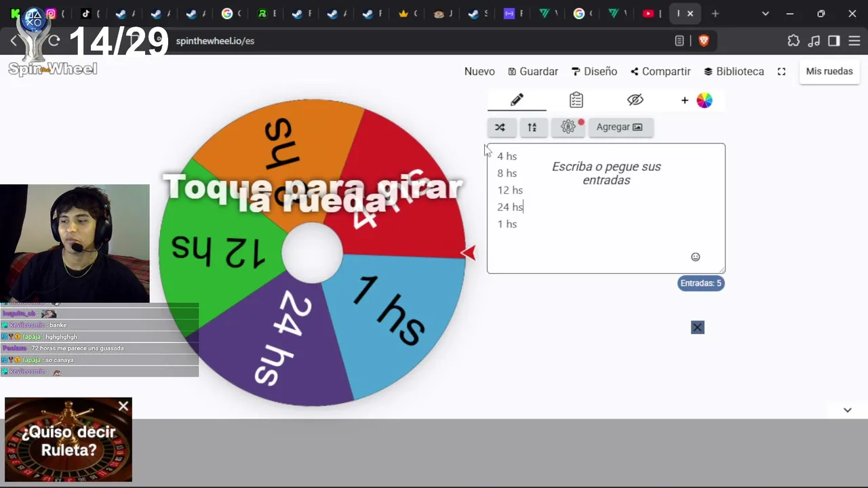868x488 pixels.
Task: Open the Brave Shields icon
Action: (x=704, y=41)
